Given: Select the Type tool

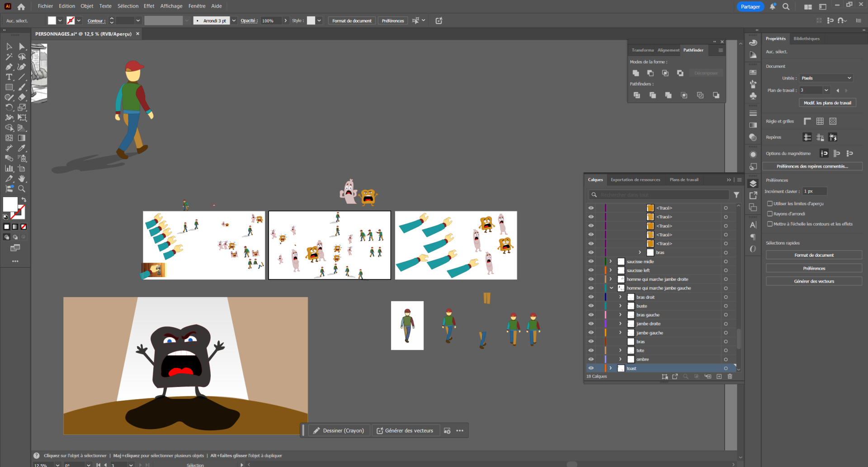Looking at the screenshot, I should [9, 77].
